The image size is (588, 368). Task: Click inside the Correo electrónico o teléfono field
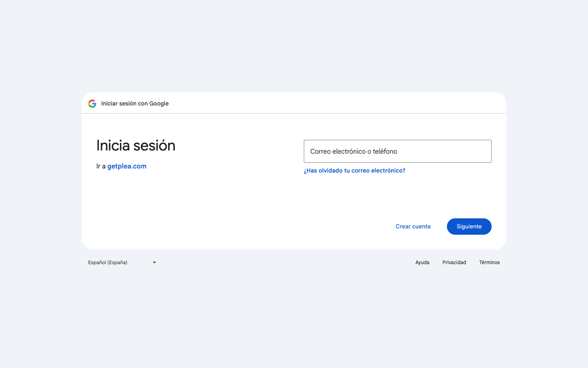click(x=397, y=151)
